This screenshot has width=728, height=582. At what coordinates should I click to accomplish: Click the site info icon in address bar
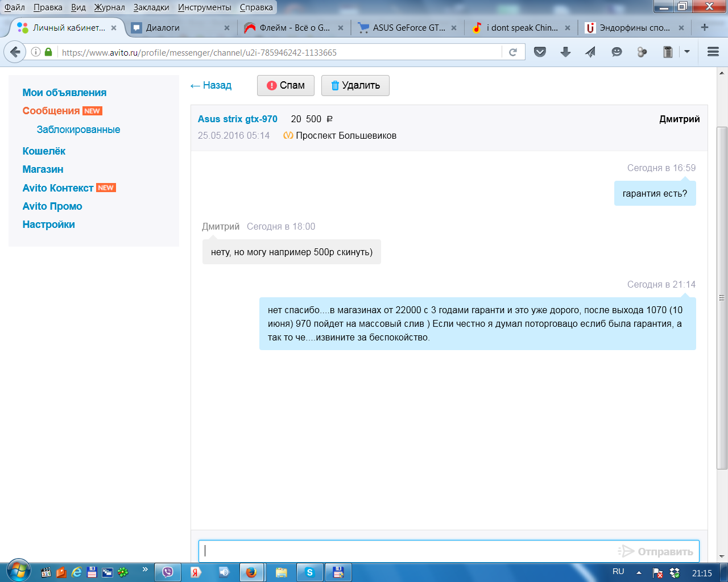pyautogui.click(x=35, y=52)
